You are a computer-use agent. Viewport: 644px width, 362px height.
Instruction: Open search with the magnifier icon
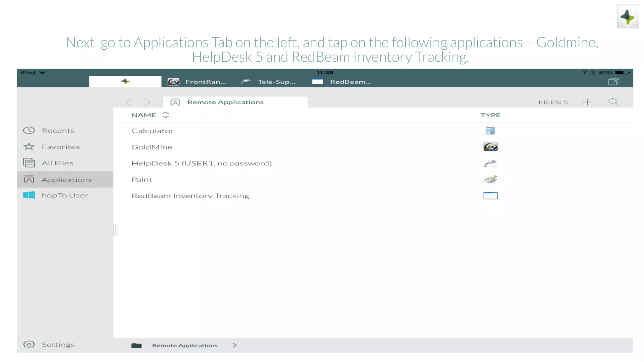point(613,102)
